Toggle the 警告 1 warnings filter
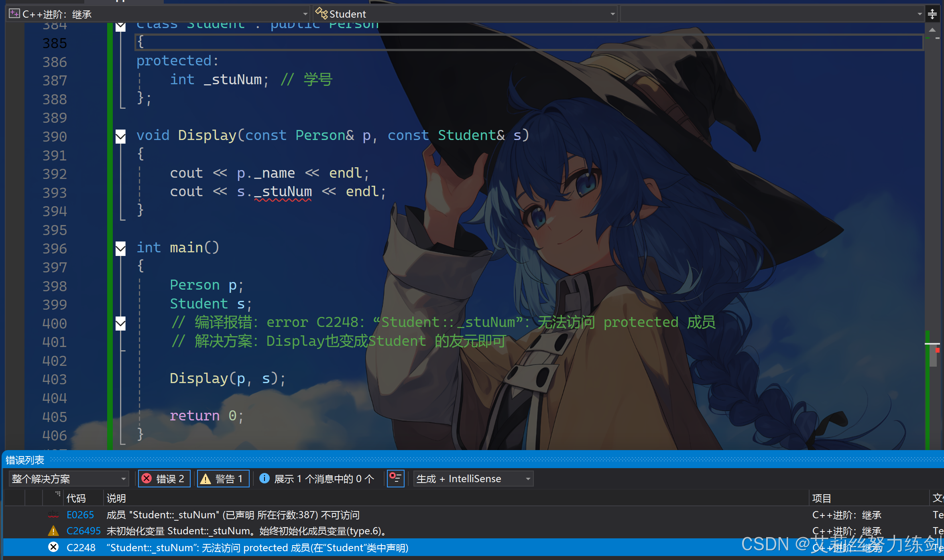 tap(223, 479)
